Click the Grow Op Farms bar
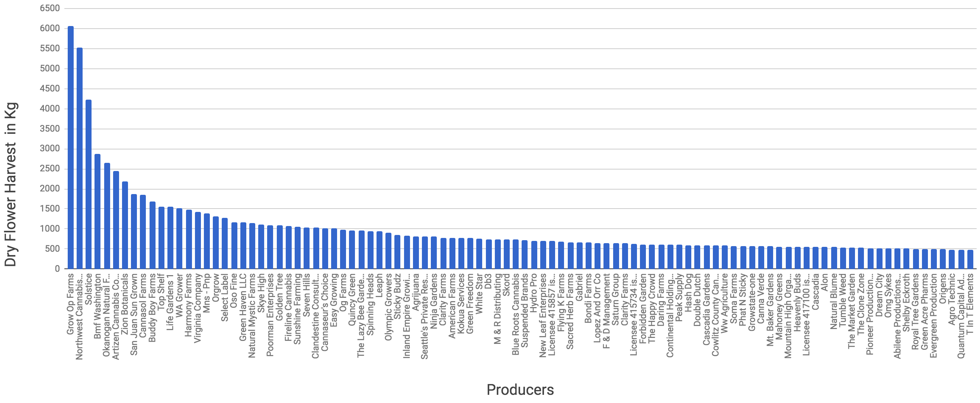 click(70, 148)
